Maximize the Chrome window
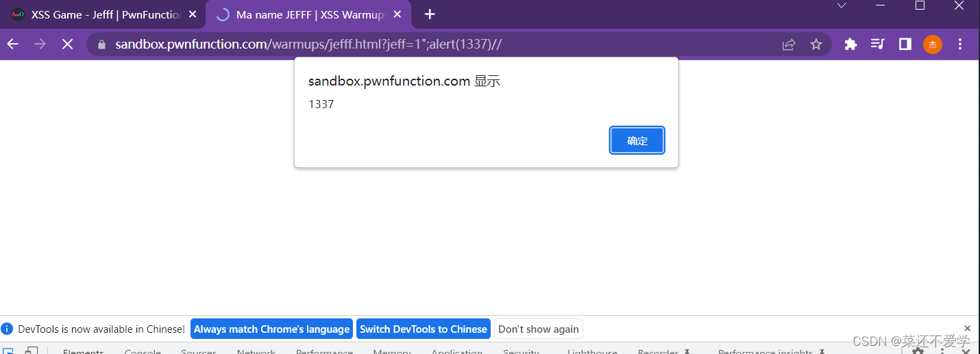The height and width of the screenshot is (354, 980). [x=920, y=5]
